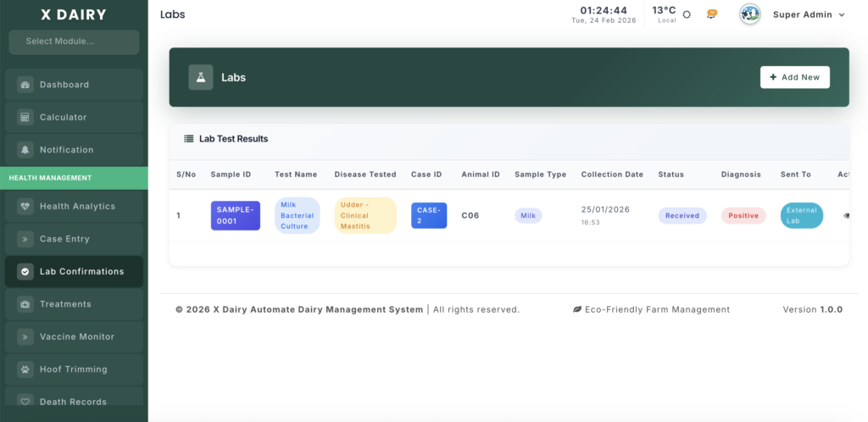Click the CASE-2 case ID badge
868x422 pixels.
tap(428, 215)
